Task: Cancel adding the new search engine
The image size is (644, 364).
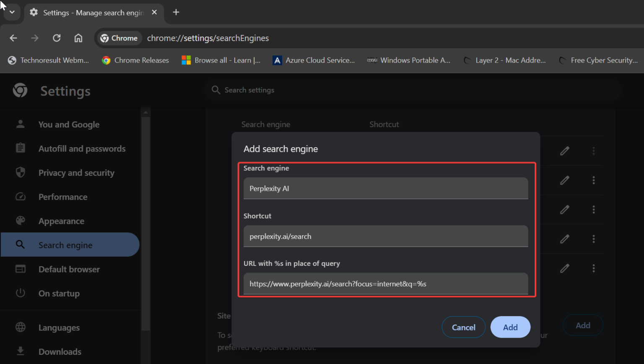Action: [463, 327]
